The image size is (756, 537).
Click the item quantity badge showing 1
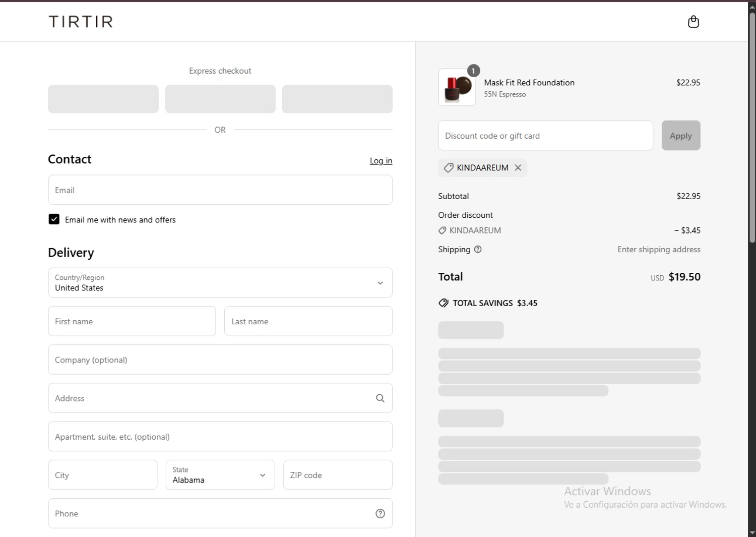473,71
